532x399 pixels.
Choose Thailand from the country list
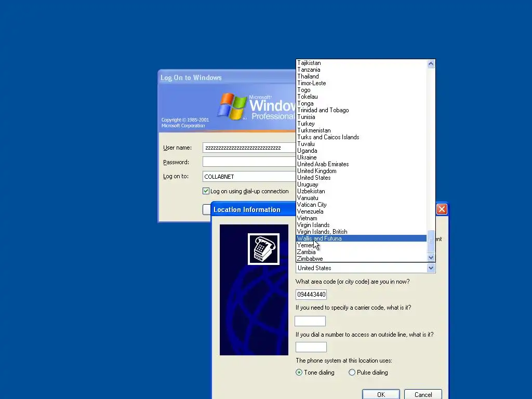pyautogui.click(x=362, y=76)
